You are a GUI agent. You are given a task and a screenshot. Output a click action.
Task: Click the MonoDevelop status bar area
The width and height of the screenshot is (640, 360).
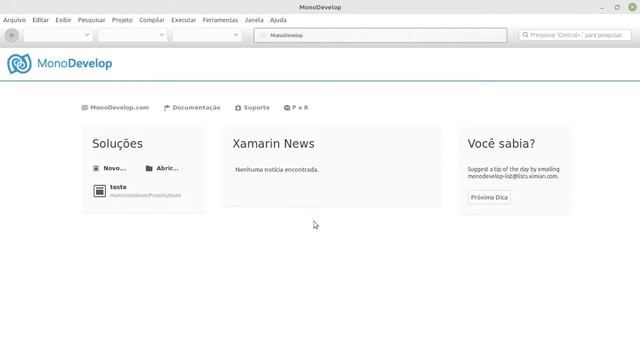point(380,36)
